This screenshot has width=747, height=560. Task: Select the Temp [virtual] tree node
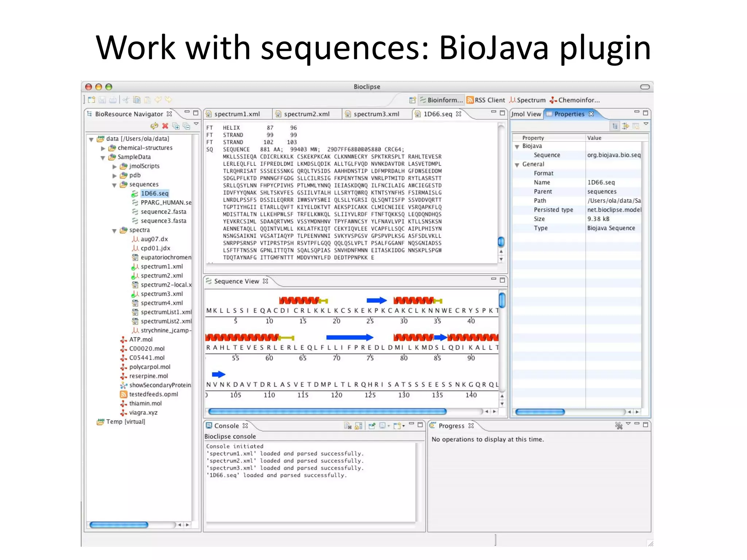[x=125, y=421]
